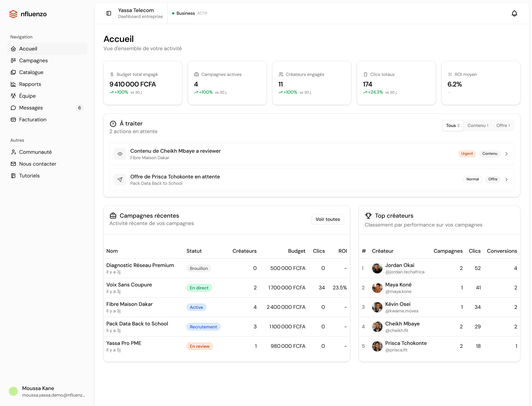Open Rapports in the navigation
Viewport: 532px width, 406px height.
[x=47, y=84]
